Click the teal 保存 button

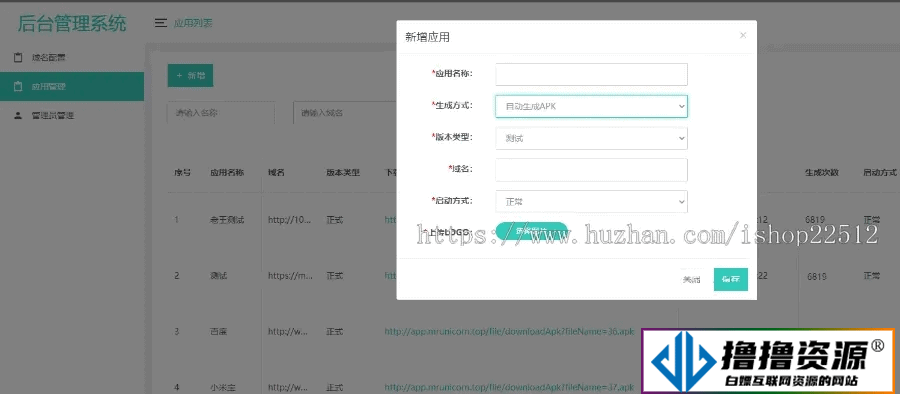(731, 280)
